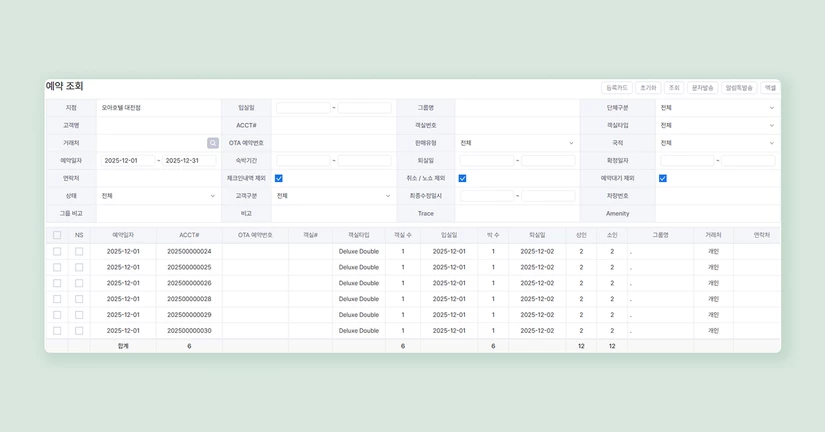The image size is (825, 432).
Task: Tick the NS checkbox for ACCT# 202500000025
Action: click(79, 267)
